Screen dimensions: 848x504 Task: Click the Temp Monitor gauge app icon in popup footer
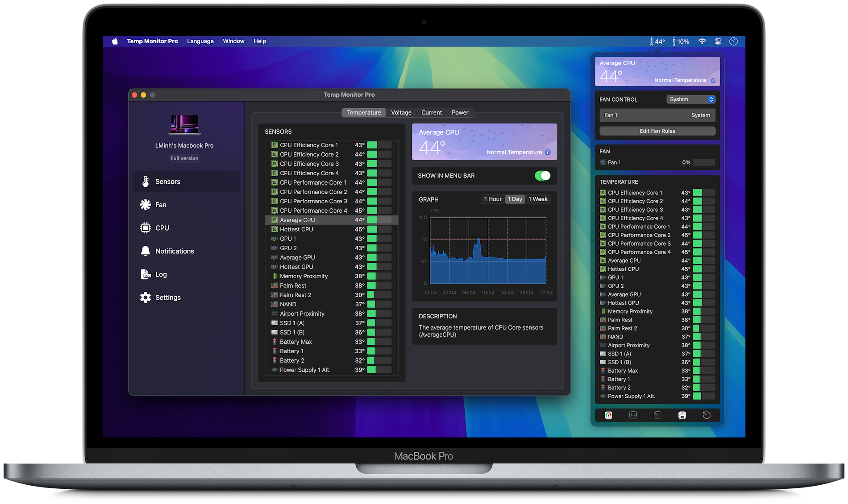click(x=608, y=415)
